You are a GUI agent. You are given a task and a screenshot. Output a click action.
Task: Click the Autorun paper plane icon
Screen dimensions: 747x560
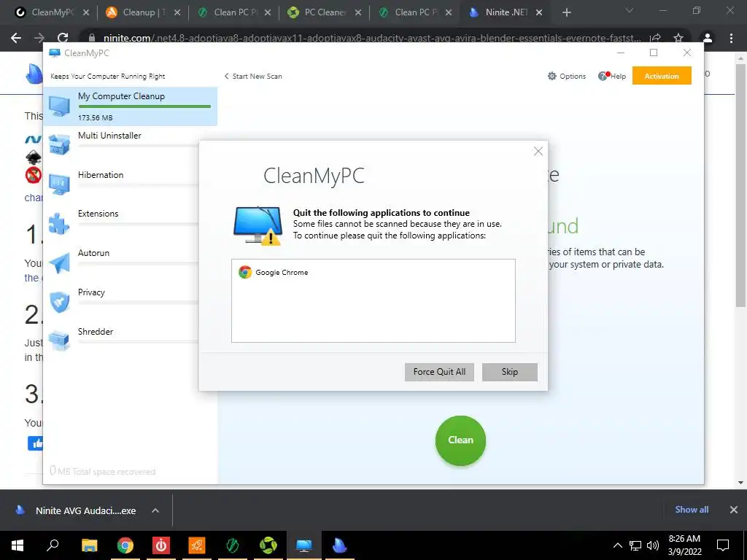click(59, 262)
